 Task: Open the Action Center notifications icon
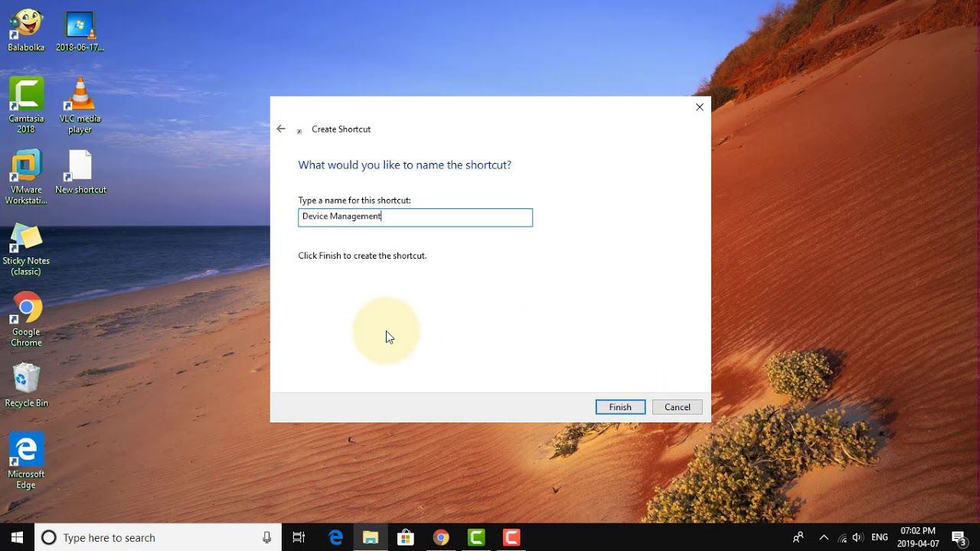tap(959, 537)
